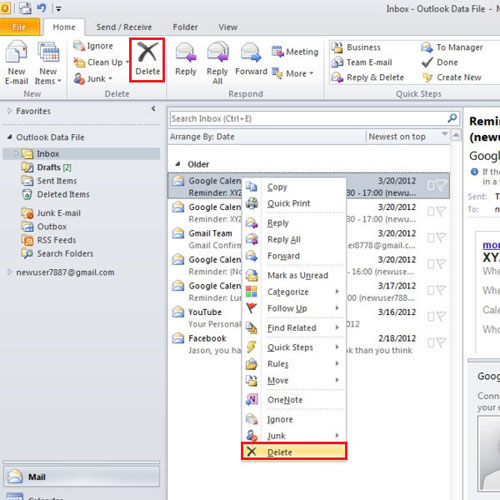Choose OneNote in the context menu
This screenshot has height=500, width=500.
pos(294,400)
